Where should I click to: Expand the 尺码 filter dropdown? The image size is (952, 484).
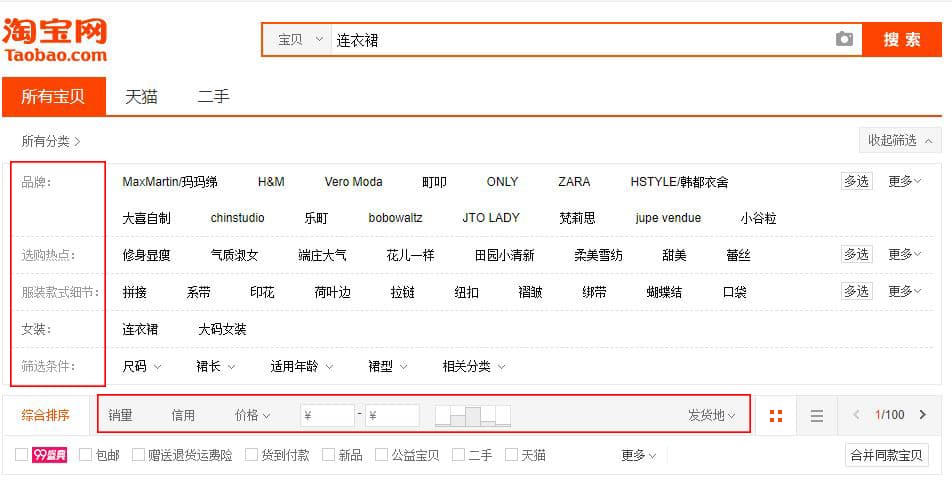pos(141,367)
